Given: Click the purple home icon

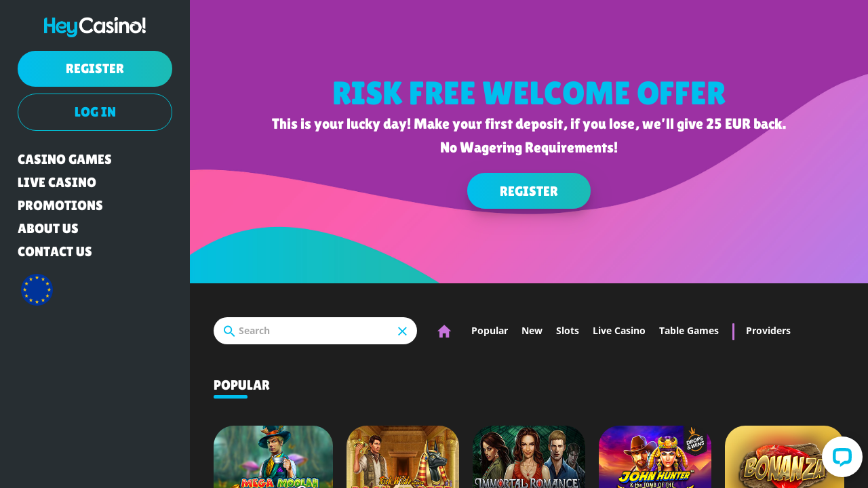Looking at the screenshot, I should pyautogui.click(x=444, y=331).
